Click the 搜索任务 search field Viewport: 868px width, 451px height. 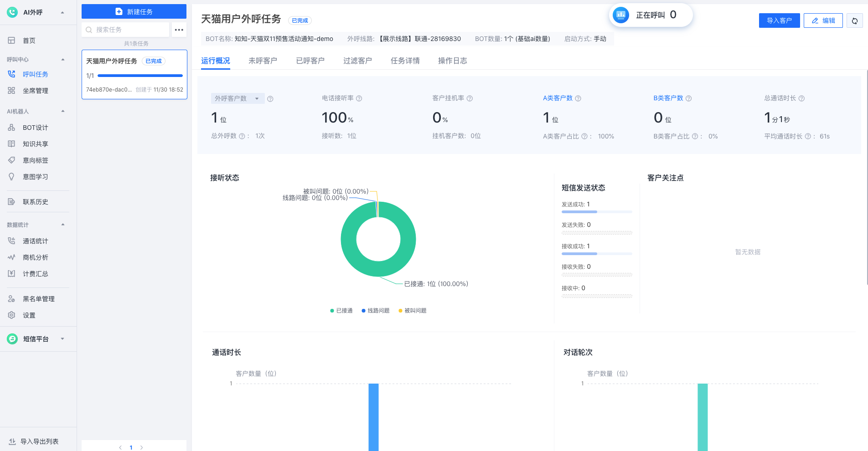pyautogui.click(x=125, y=30)
